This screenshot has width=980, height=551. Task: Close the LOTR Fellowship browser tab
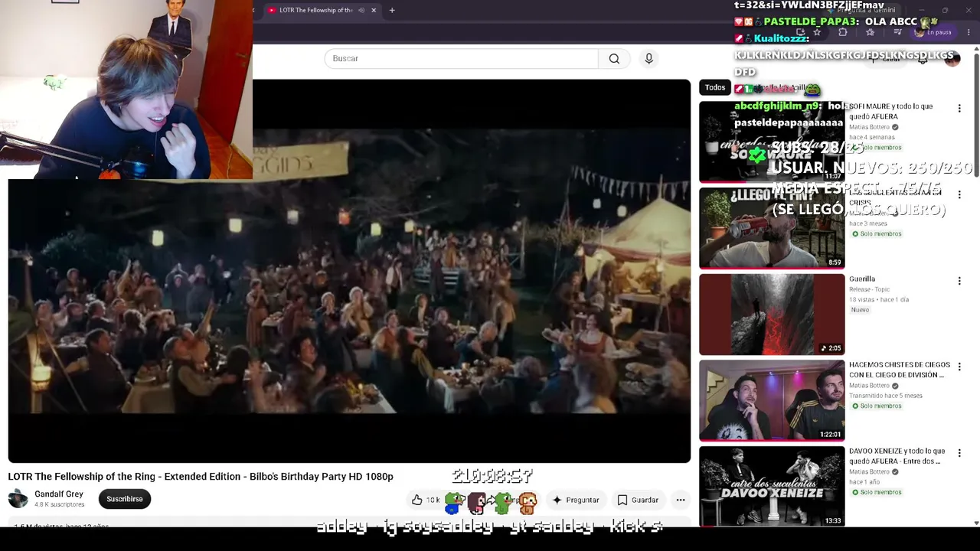pyautogui.click(x=374, y=10)
